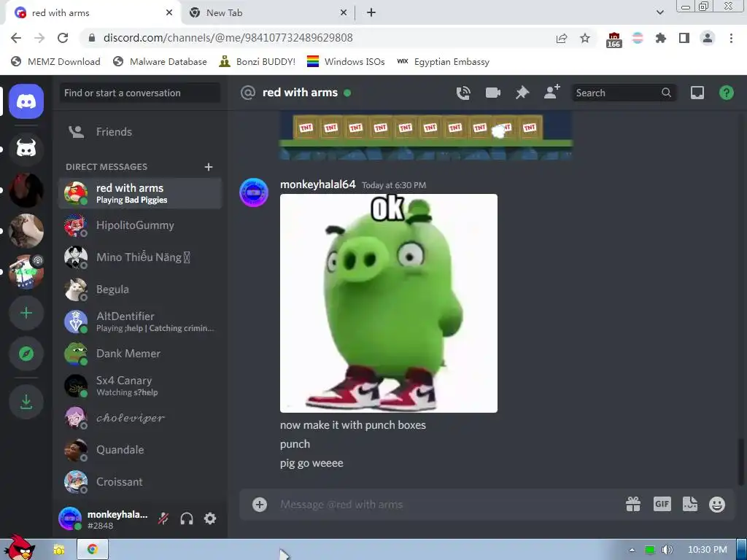Open Sx4 Canary direct message

point(139,386)
